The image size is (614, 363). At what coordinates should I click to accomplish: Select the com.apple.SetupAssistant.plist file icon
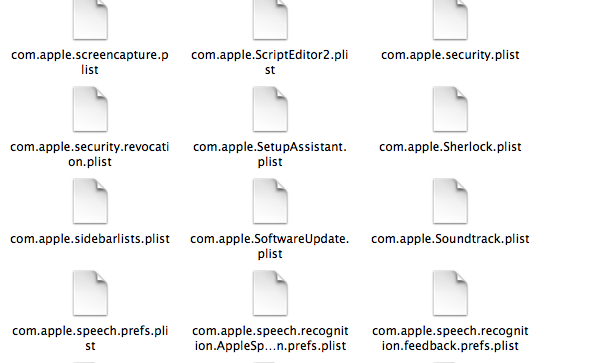[x=270, y=109]
